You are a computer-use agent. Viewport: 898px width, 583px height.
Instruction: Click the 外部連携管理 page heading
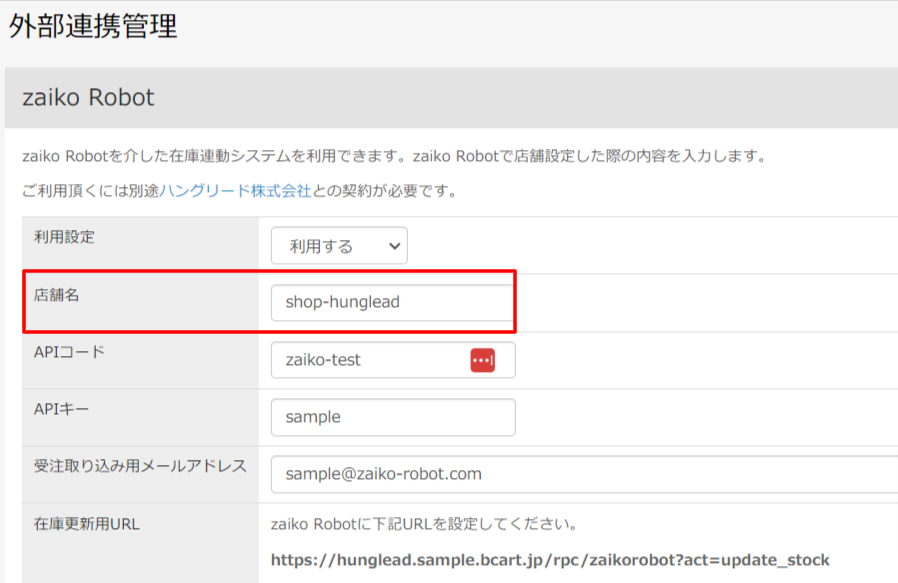point(93,26)
